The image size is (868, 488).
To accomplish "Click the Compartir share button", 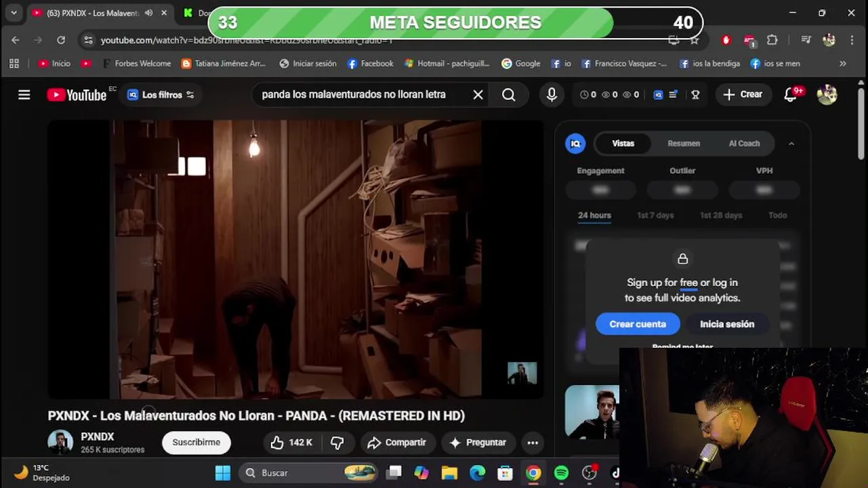I will pyautogui.click(x=396, y=443).
